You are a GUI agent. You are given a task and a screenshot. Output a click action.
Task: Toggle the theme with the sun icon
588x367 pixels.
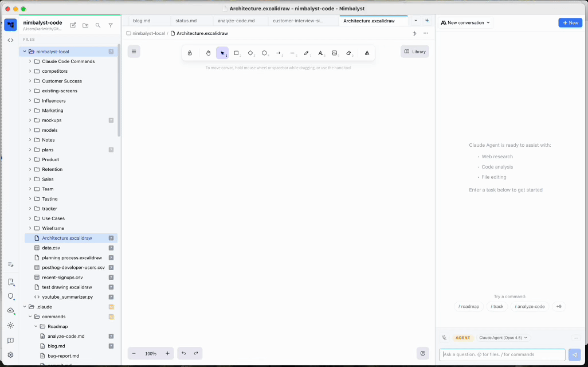pyautogui.click(x=10, y=325)
